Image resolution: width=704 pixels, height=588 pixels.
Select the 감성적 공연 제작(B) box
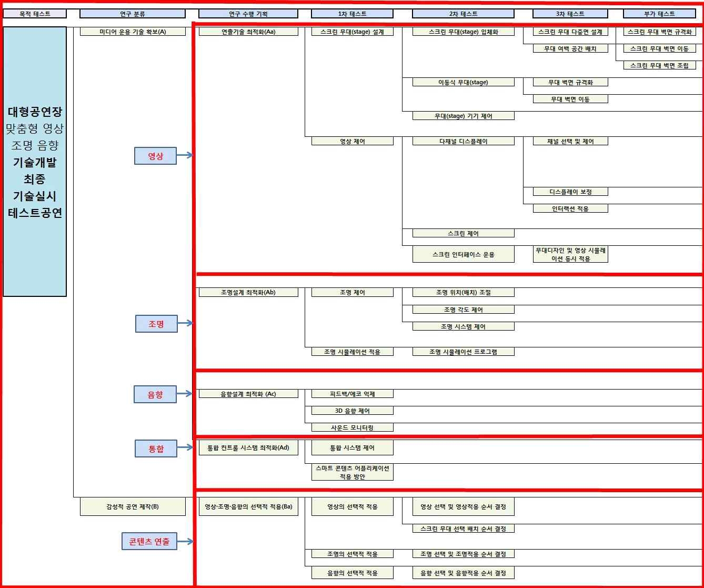133,506
